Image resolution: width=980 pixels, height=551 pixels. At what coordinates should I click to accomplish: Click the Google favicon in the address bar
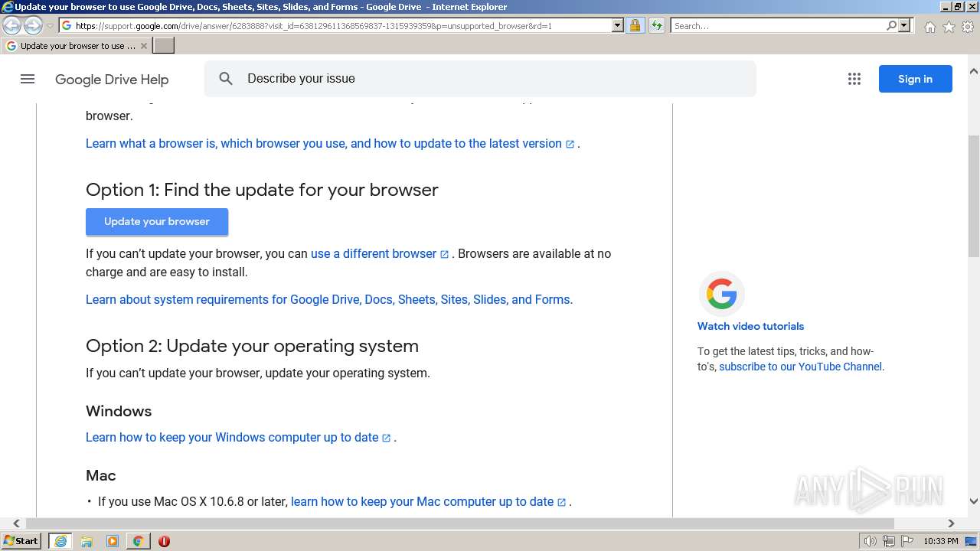[x=67, y=25]
